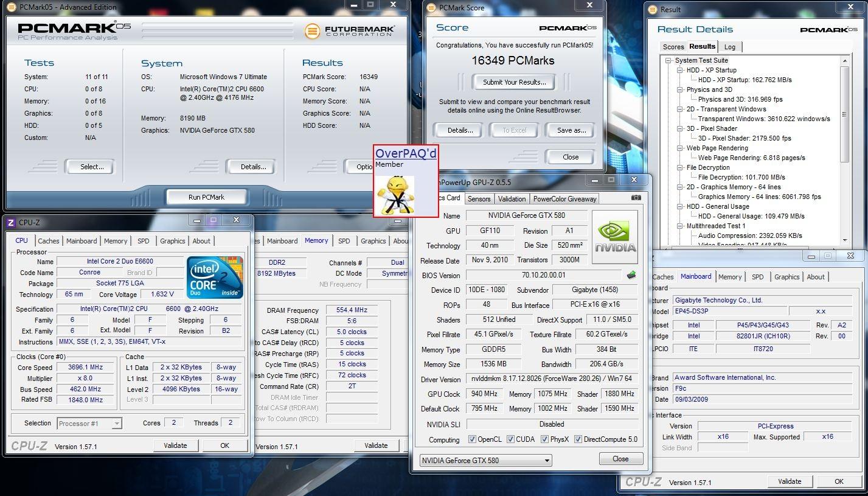Open the OverPAQ'd profile link

[x=406, y=153]
